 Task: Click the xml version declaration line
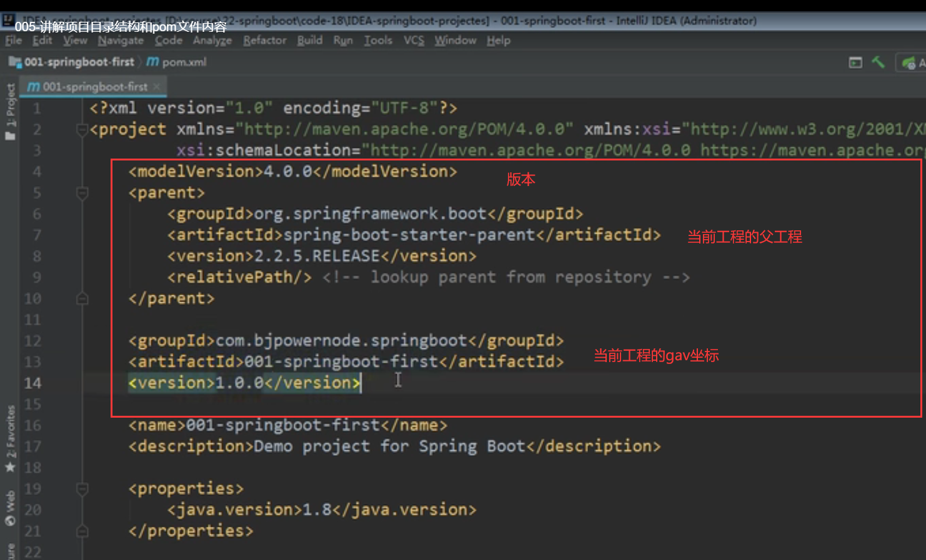(x=274, y=109)
